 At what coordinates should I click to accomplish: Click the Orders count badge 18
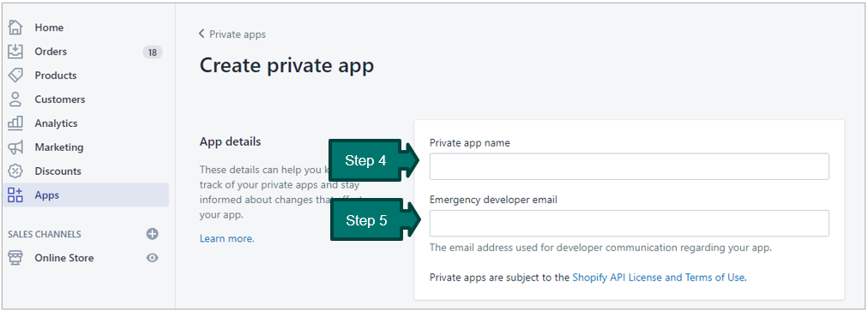(x=152, y=52)
